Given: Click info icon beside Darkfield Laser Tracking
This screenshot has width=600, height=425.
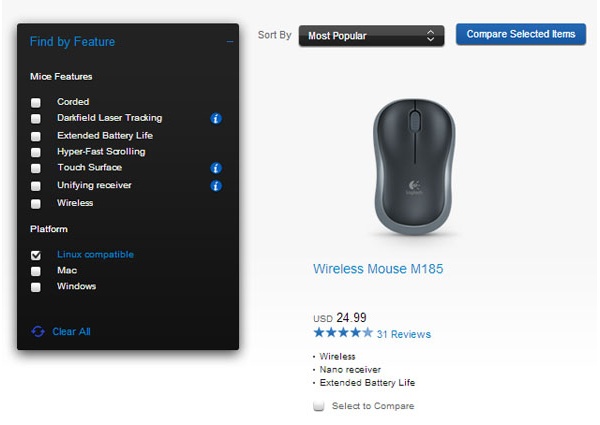Looking at the screenshot, I should (x=216, y=119).
